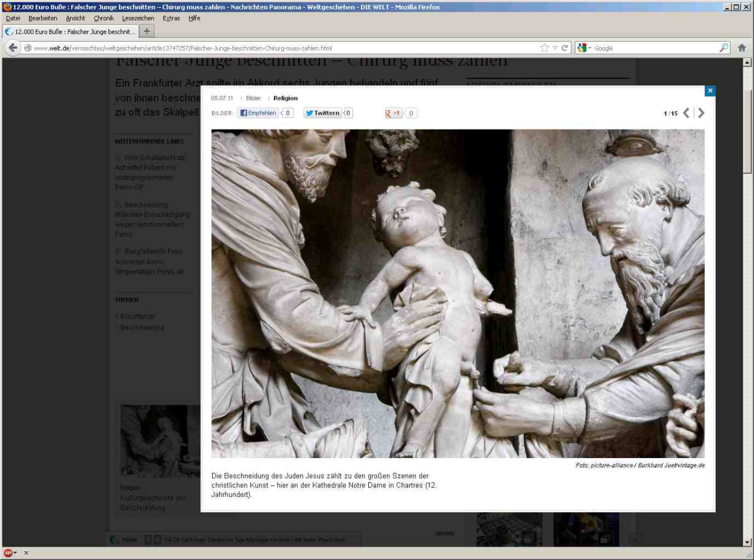Open the Firefox window control menu icon

click(7, 6)
